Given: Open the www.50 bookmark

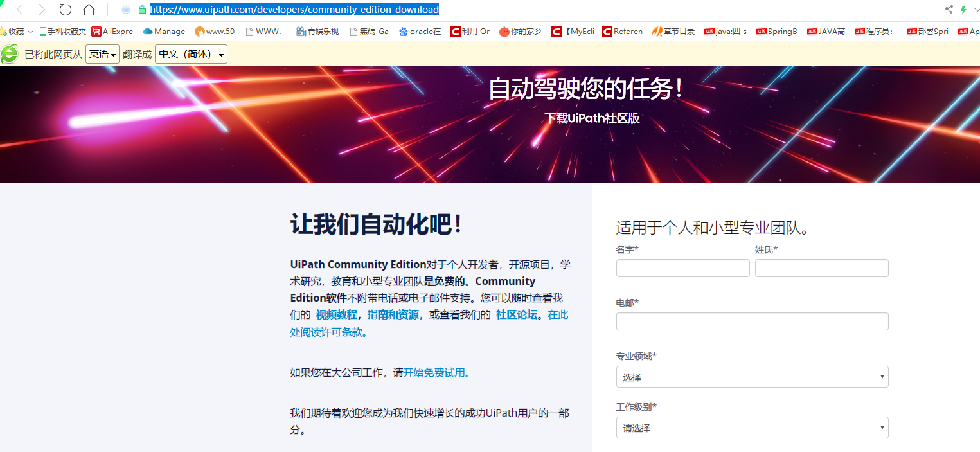Looking at the screenshot, I should 215,31.
